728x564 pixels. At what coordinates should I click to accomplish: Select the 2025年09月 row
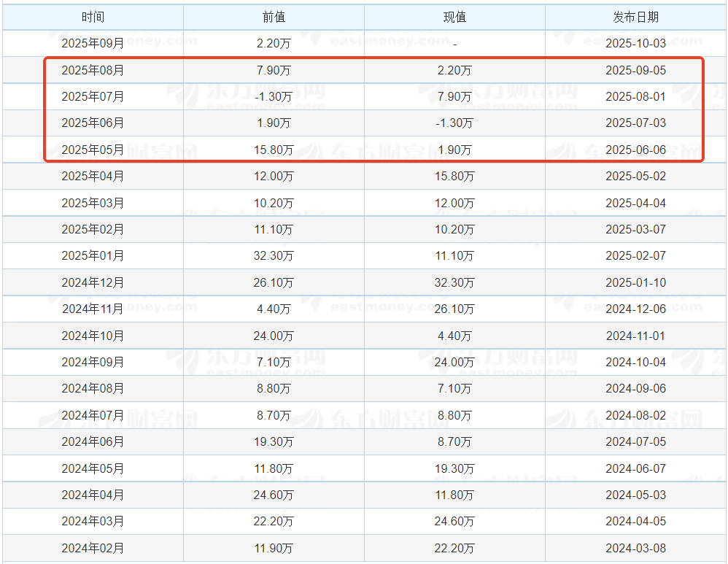[93, 43]
